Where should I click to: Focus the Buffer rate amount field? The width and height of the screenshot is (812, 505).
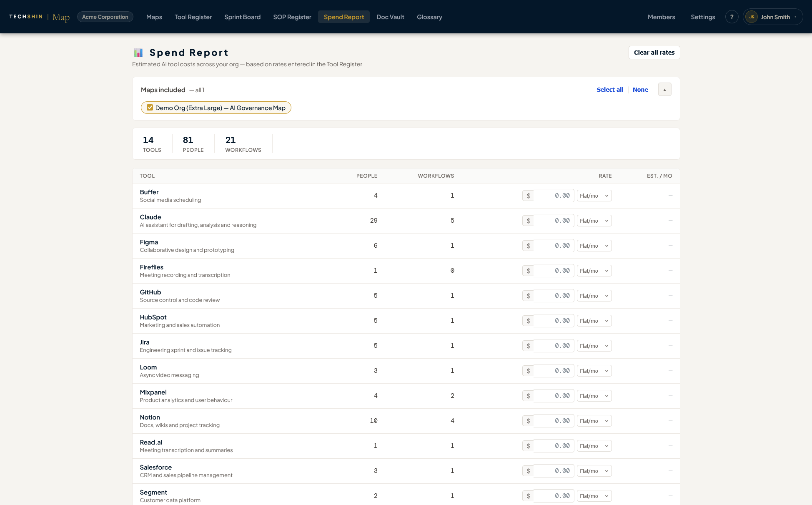pos(554,196)
